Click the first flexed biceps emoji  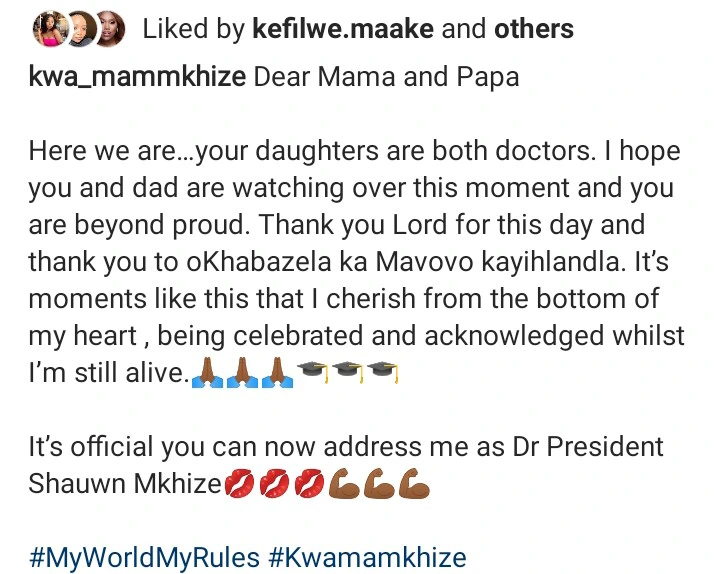[344, 483]
